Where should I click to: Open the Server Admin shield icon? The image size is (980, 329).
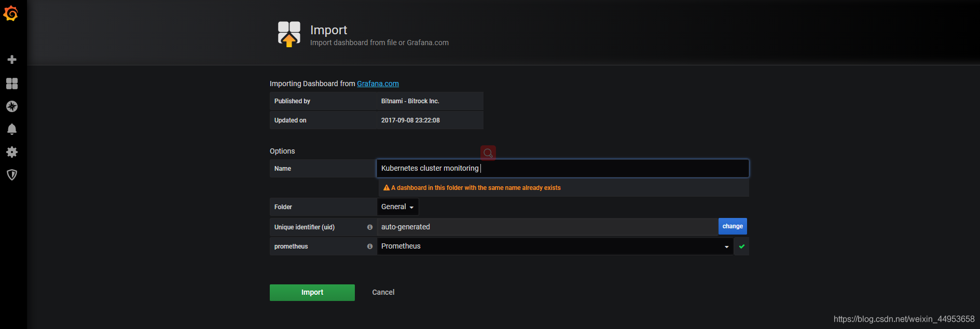12,175
